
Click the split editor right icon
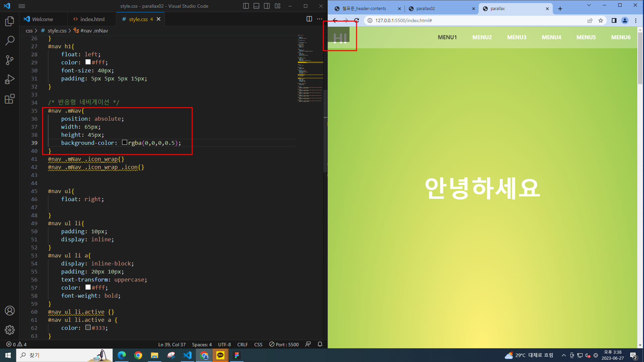[309, 19]
